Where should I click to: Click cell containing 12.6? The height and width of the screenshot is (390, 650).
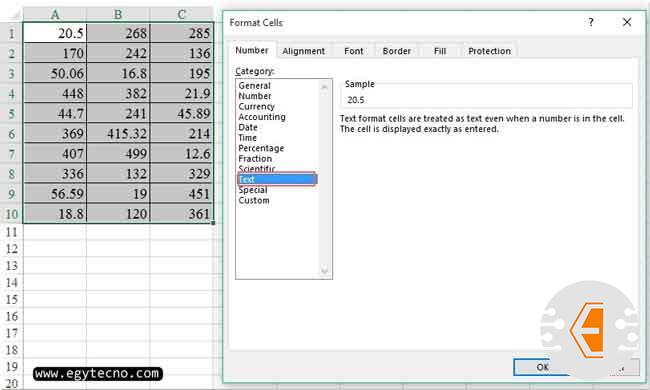point(182,154)
